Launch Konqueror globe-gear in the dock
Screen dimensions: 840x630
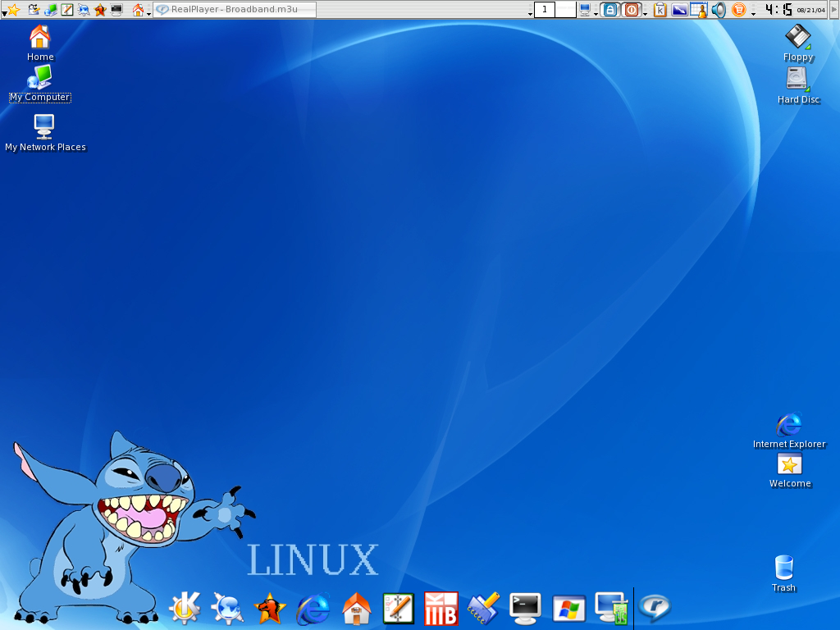(x=227, y=608)
